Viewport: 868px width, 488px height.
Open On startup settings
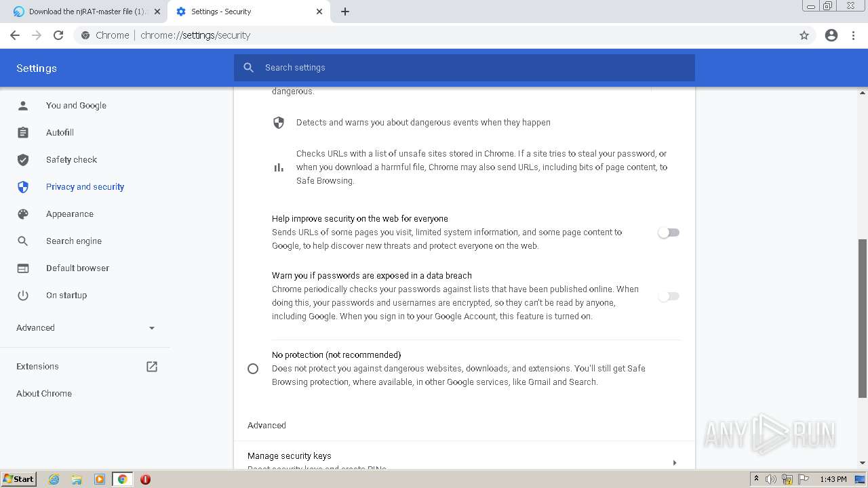(x=66, y=295)
